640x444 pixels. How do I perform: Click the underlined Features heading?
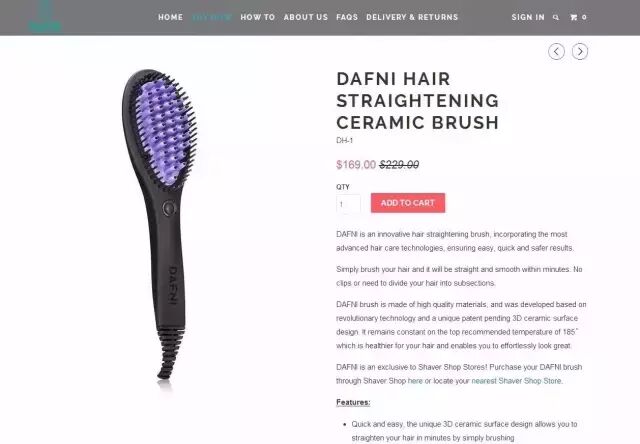pyautogui.click(x=353, y=402)
